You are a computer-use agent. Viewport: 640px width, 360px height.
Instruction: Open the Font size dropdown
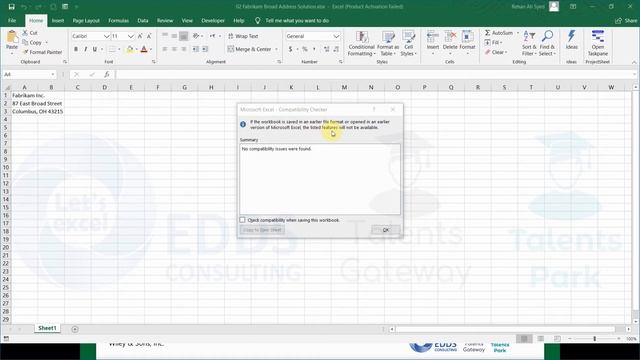tap(131, 36)
